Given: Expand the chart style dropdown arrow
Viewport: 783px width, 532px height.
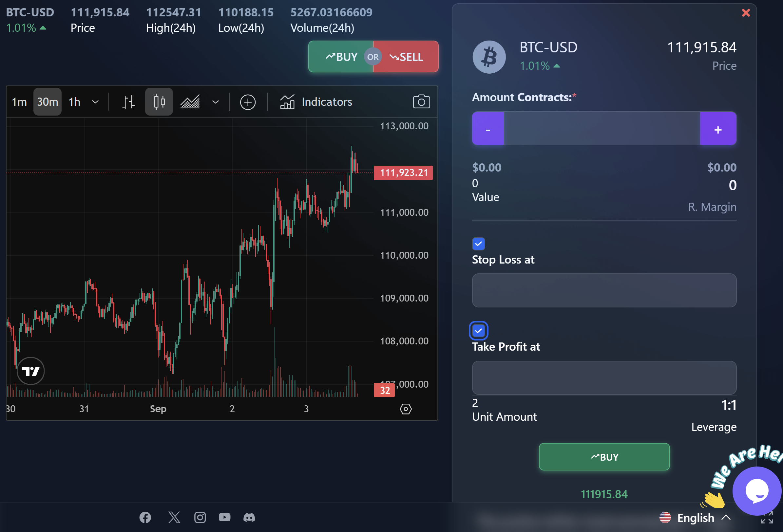Looking at the screenshot, I should (x=216, y=102).
